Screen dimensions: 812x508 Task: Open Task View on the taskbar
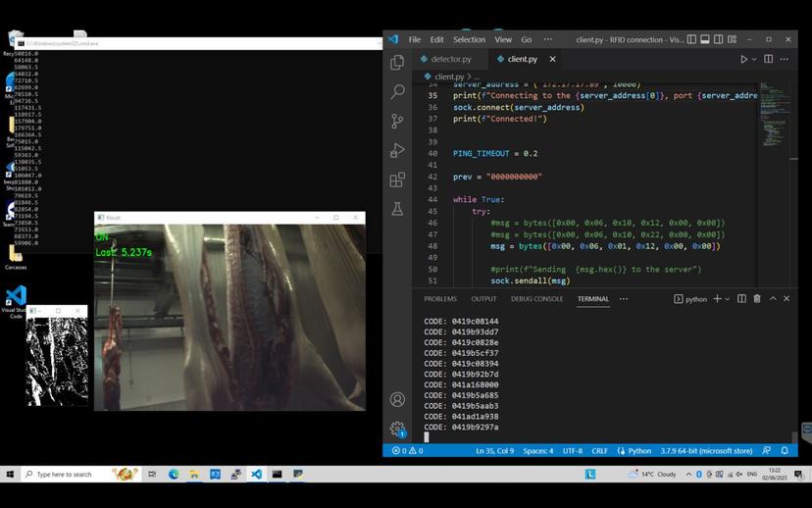[152, 474]
